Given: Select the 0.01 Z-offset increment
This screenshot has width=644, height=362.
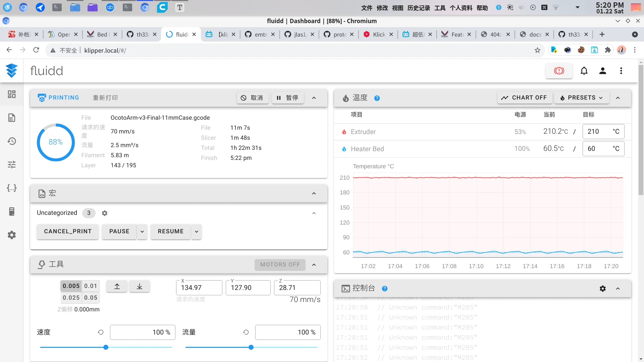Looking at the screenshot, I should [x=91, y=286].
